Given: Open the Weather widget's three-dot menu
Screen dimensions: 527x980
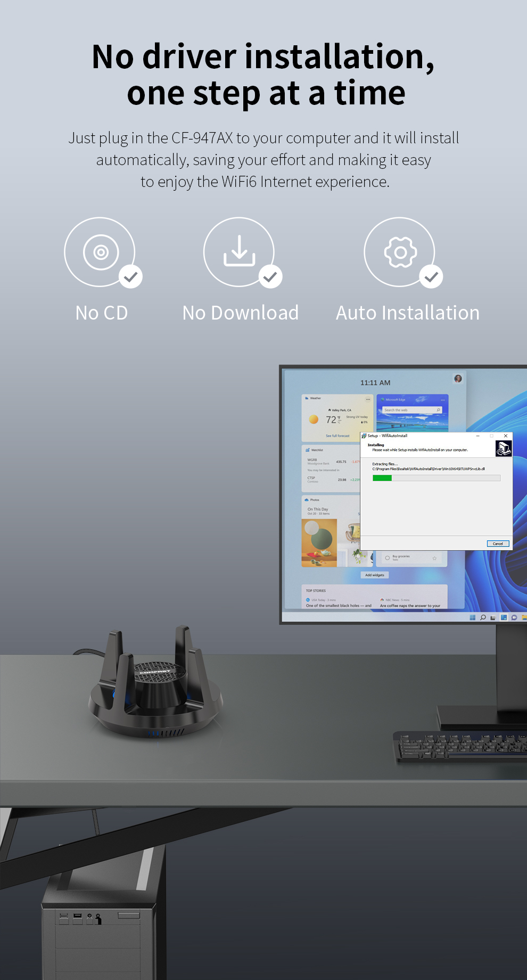Looking at the screenshot, I should pyautogui.click(x=368, y=399).
